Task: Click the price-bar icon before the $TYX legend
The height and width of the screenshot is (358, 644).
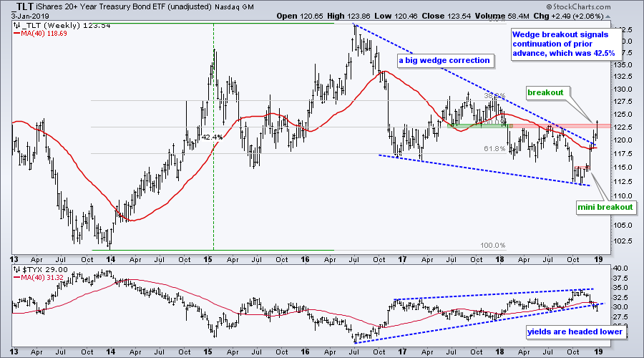Action: pyautogui.click(x=16, y=270)
